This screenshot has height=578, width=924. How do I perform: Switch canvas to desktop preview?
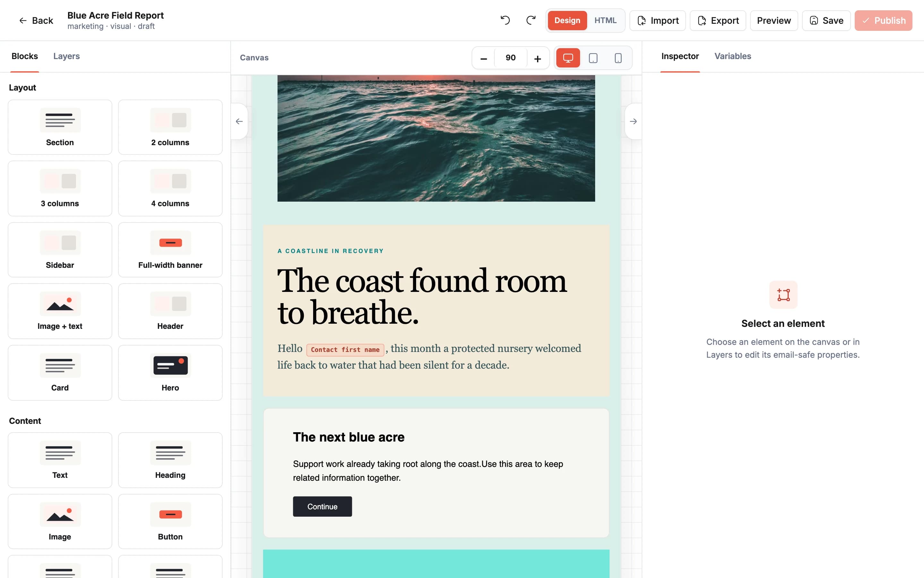coord(568,58)
